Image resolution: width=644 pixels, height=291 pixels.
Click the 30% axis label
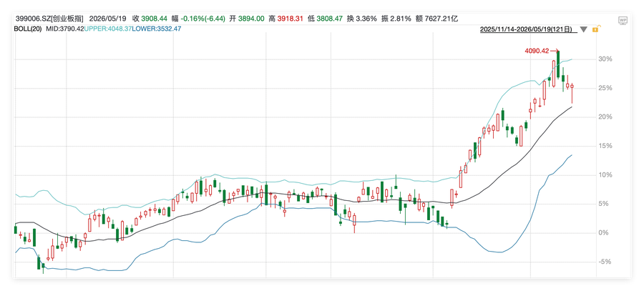point(606,59)
